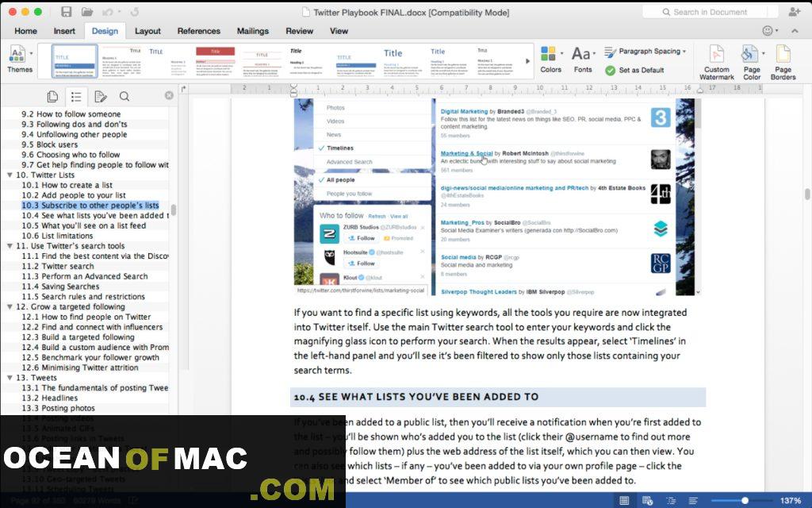The width and height of the screenshot is (812, 508).
Task: Jump to 10.1 How to create a list
Action: (x=67, y=185)
